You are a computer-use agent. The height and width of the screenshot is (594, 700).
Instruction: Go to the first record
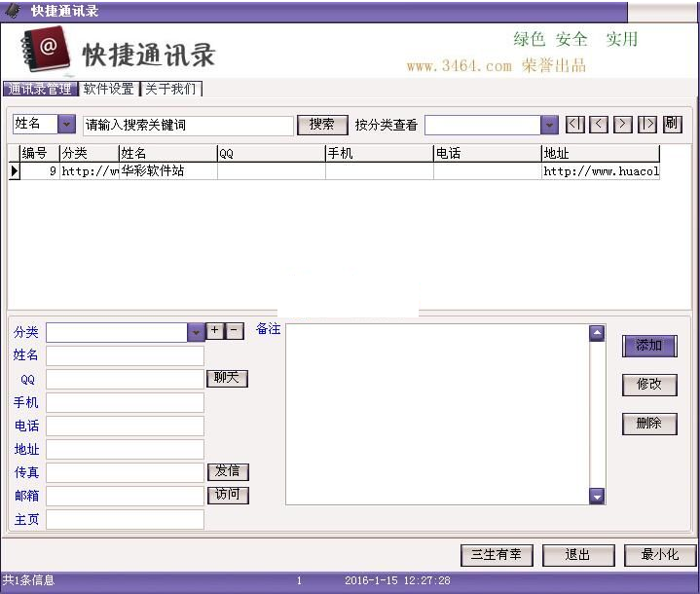point(574,125)
